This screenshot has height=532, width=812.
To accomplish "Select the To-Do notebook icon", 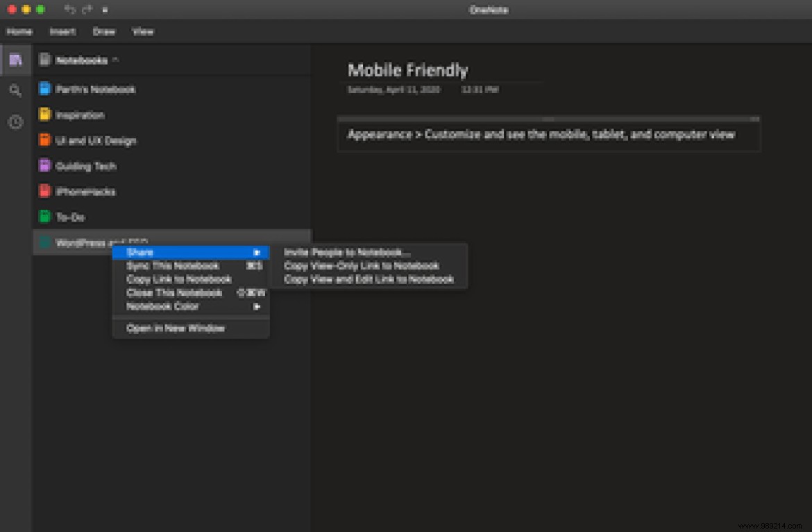I will 46,217.
